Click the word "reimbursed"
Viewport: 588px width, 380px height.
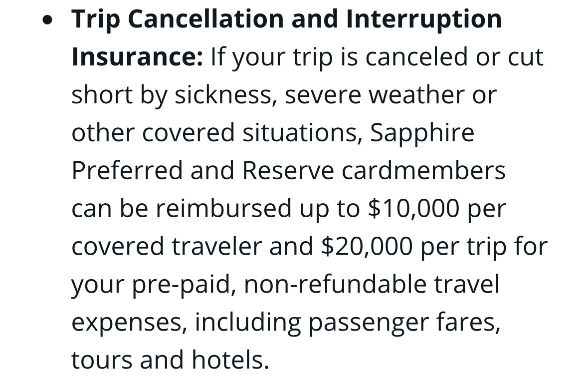click(223, 209)
